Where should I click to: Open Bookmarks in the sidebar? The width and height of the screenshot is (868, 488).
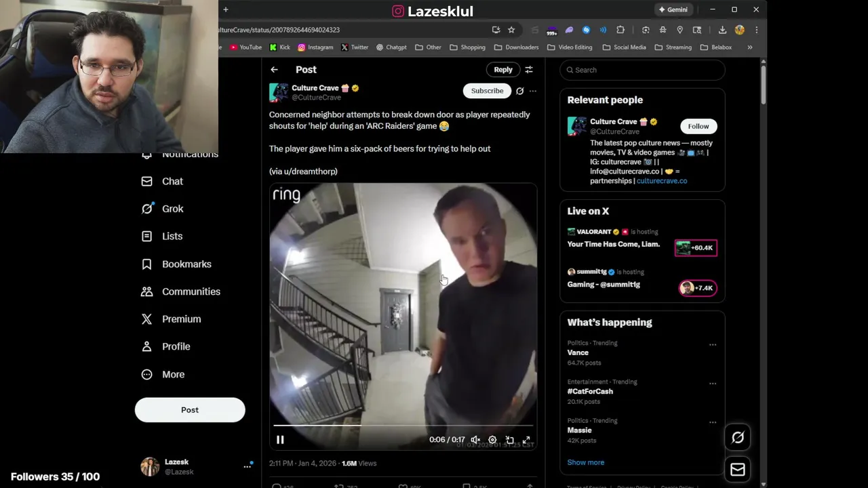(176, 264)
